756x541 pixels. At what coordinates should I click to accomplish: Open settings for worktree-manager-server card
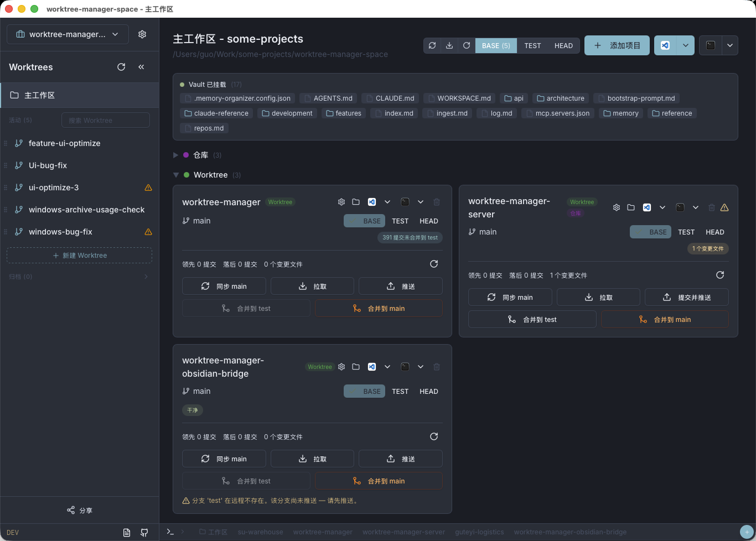(617, 207)
